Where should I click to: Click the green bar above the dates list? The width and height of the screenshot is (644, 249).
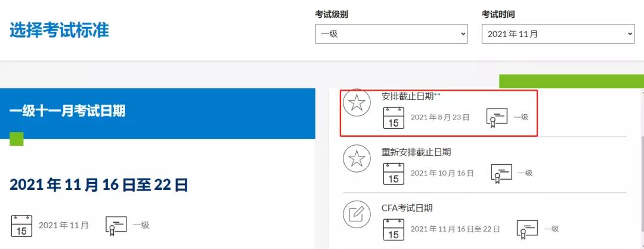click(571, 81)
